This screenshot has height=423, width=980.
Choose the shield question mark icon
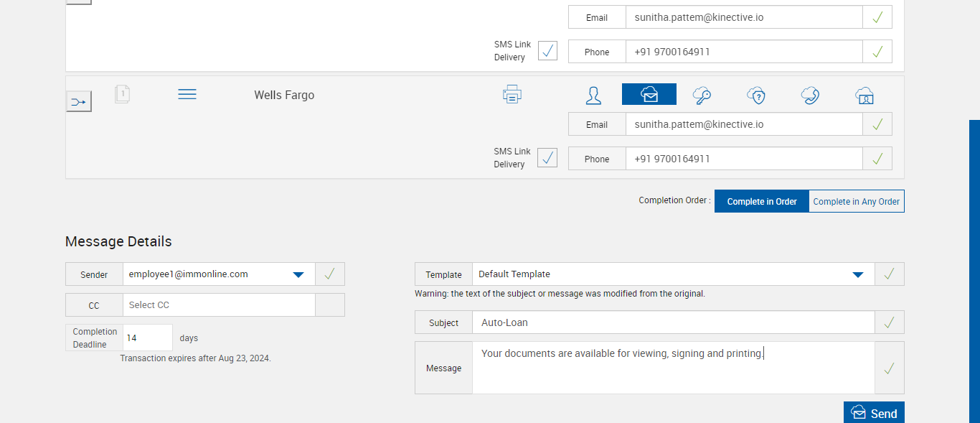[x=756, y=95]
